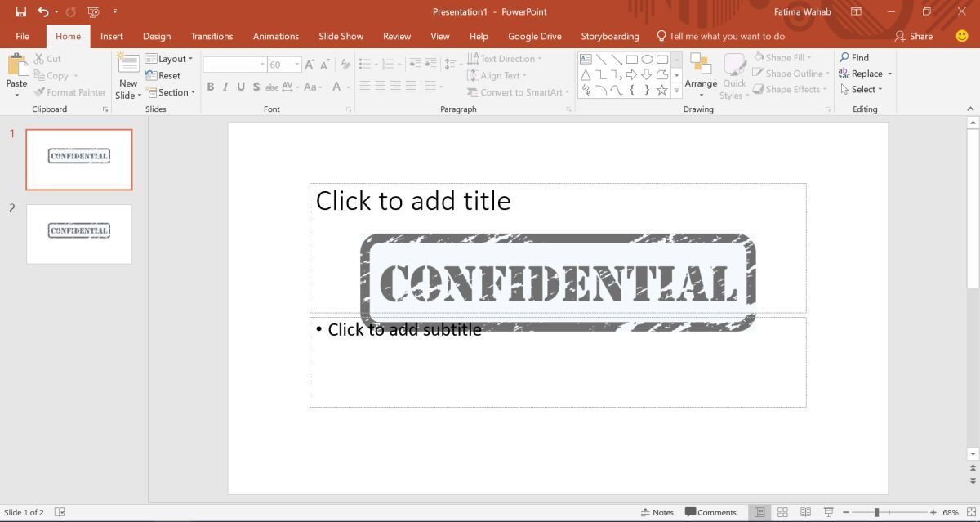Open the Insert ribbon tab
Screen dimensions: 980x522
tap(112, 36)
